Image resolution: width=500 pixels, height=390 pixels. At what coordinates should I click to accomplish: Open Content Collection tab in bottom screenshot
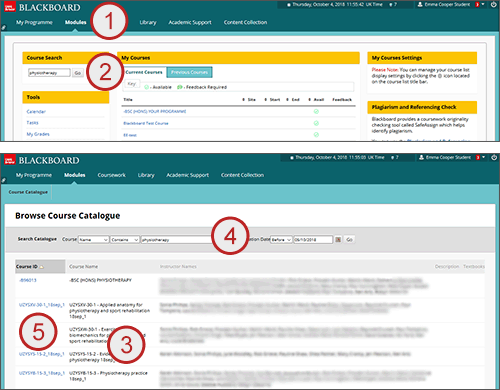click(242, 175)
